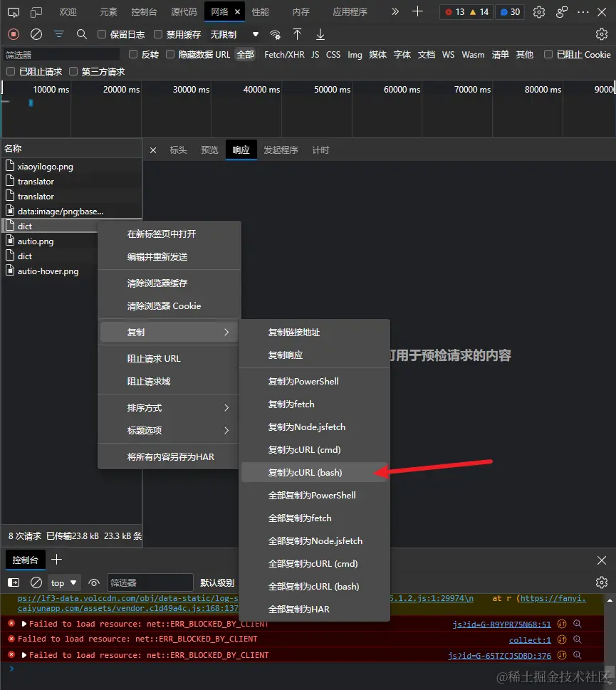
Task: Toggle the console sidebar icon
Action: pos(14,582)
